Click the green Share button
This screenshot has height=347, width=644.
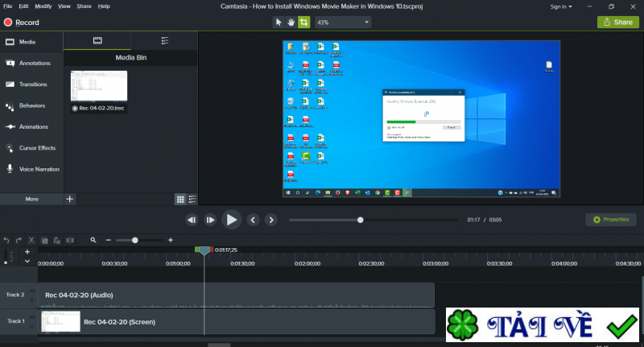tap(617, 23)
